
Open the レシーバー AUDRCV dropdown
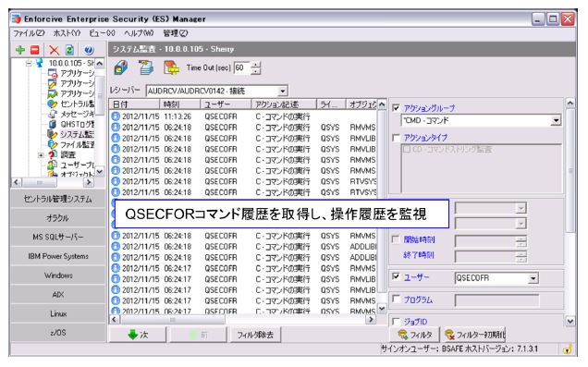283,91
